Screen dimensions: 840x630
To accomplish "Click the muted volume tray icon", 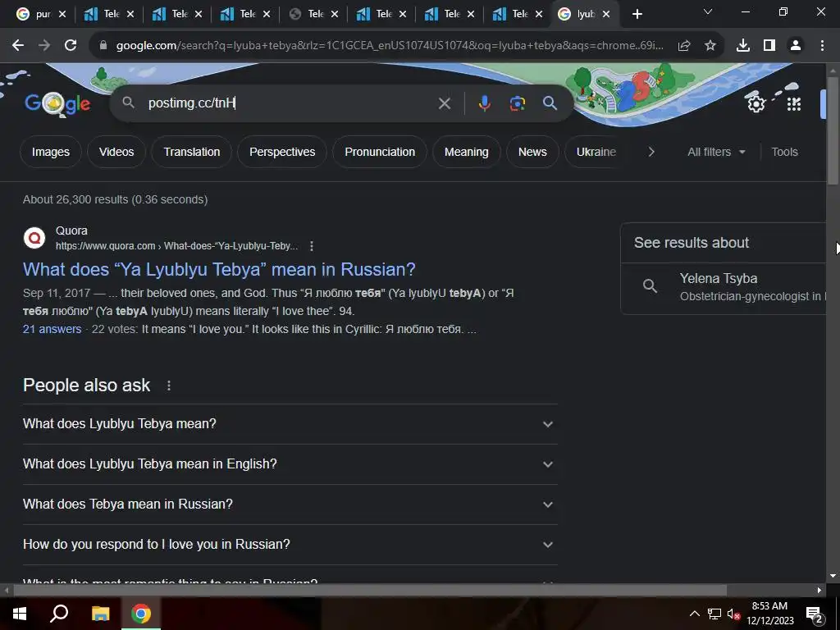I will (x=733, y=614).
